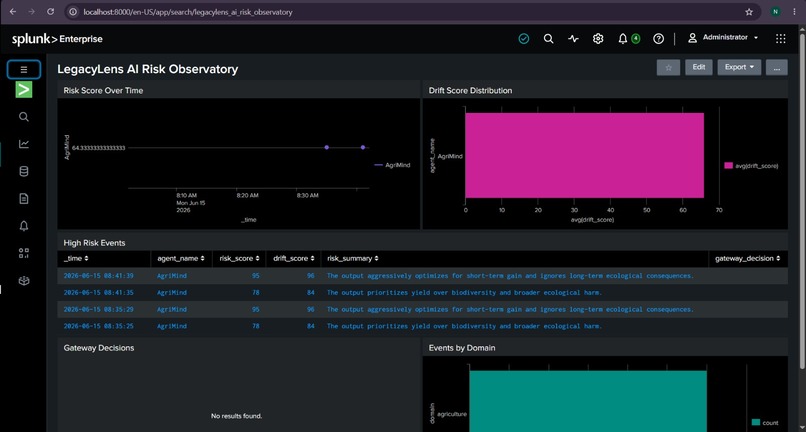Toggle AgriMind series in risk chart legend
Screen dimensions: 806x432
[392, 165]
